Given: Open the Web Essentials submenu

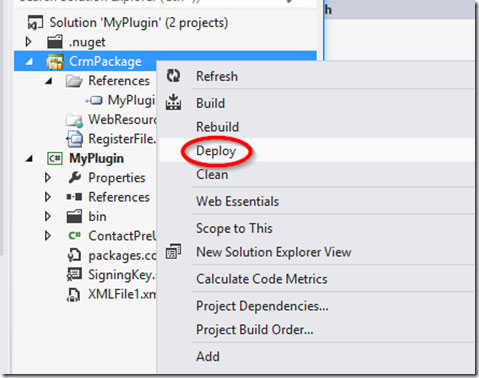Looking at the screenshot, I should 237,201.
